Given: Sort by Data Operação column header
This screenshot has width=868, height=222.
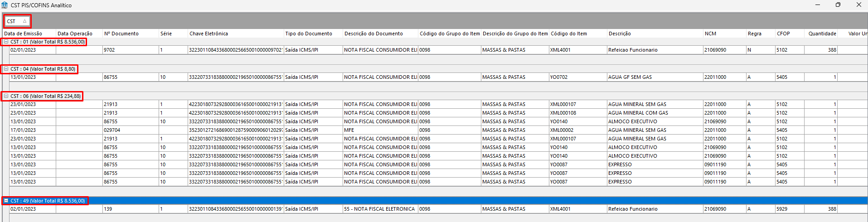Looking at the screenshot, I should (79, 34).
